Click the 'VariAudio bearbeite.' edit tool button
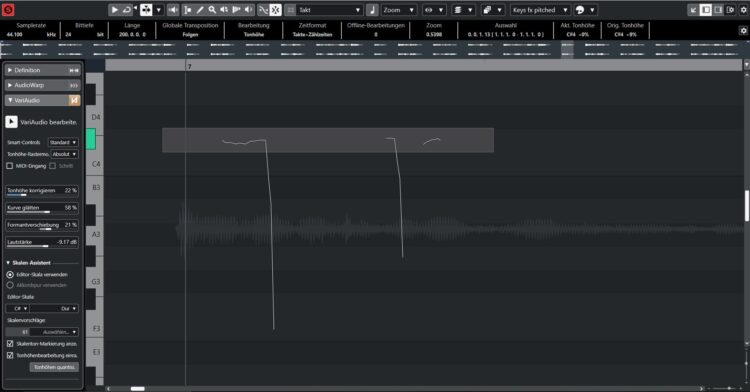 [x=11, y=122]
